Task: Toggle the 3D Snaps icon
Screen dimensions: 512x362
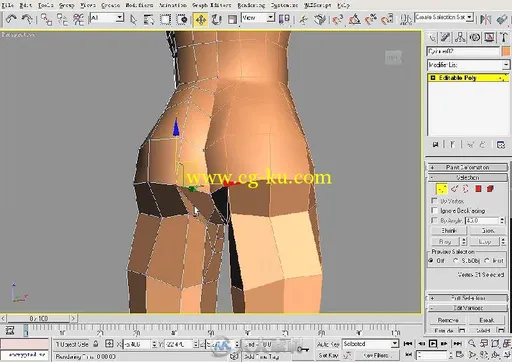Action: pos(337,20)
